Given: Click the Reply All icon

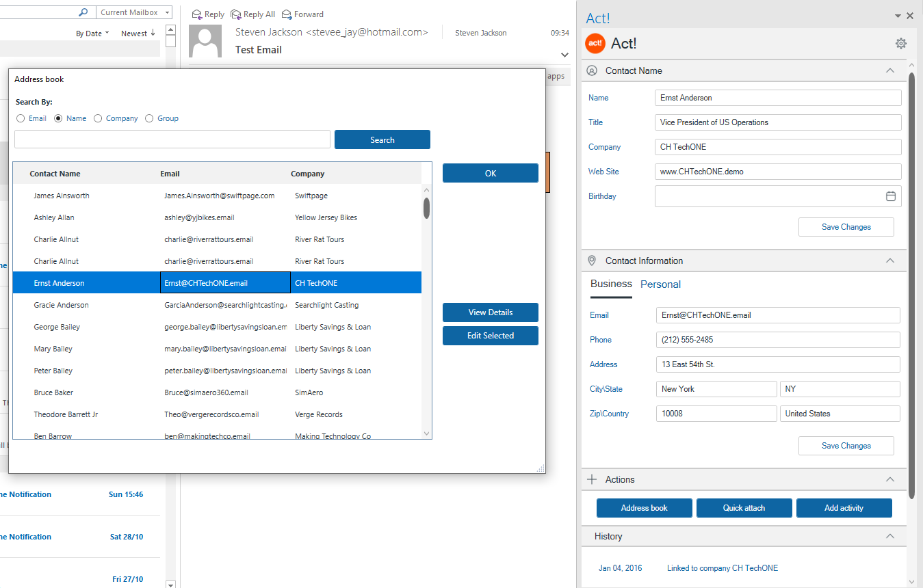Looking at the screenshot, I should point(237,14).
